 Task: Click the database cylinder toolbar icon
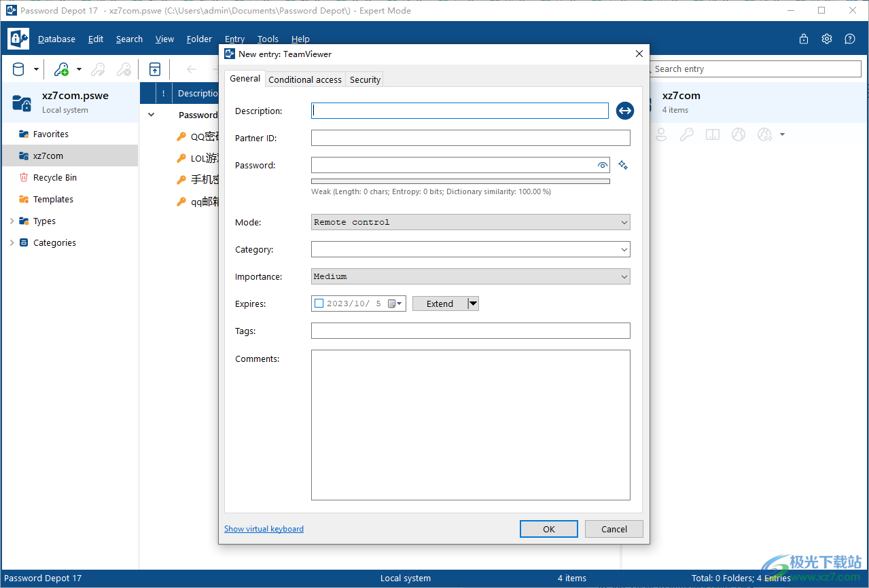coord(18,69)
